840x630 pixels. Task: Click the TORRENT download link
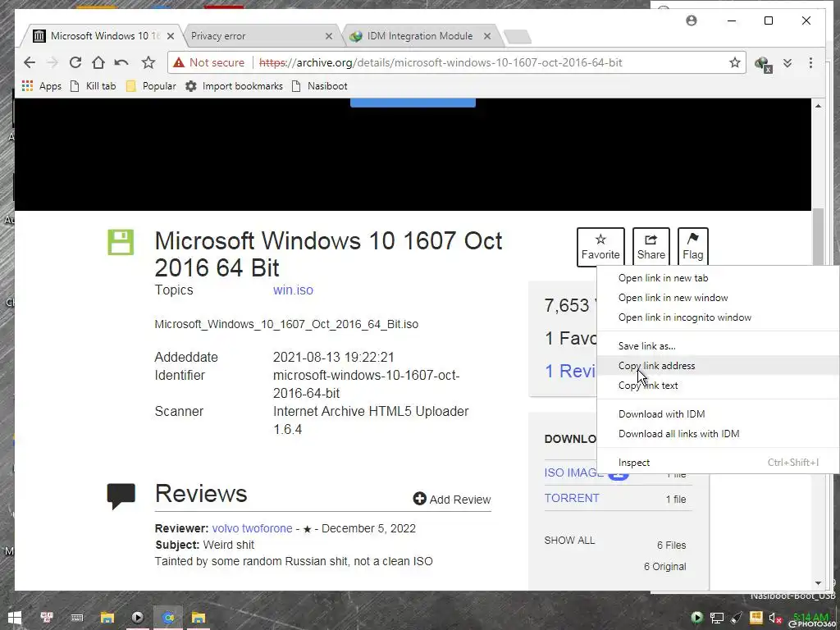point(572,498)
